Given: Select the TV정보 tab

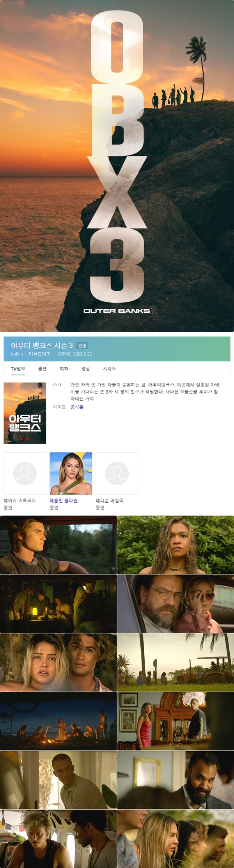Looking at the screenshot, I should [x=18, y=368].
